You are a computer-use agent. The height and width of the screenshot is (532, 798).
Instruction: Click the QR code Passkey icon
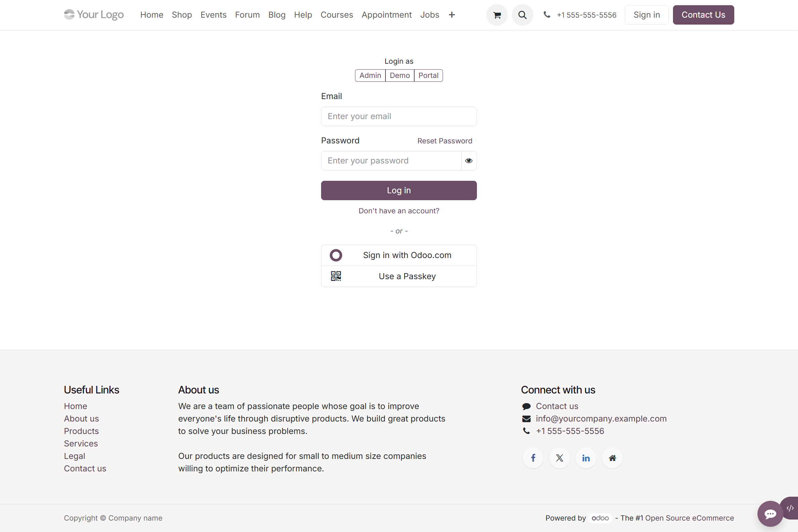[x=336, y=276]
